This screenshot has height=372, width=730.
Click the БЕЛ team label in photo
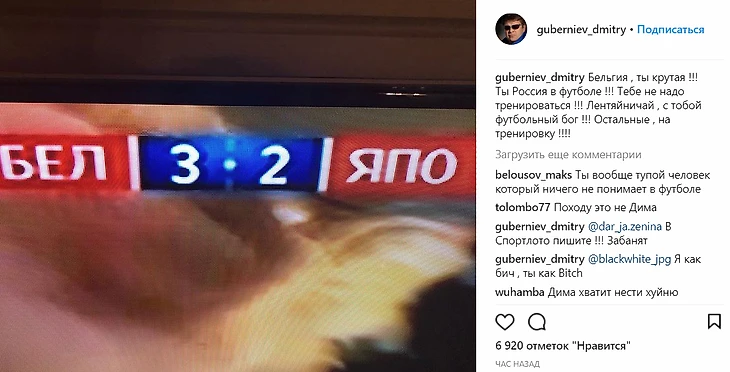coord(53,163)
